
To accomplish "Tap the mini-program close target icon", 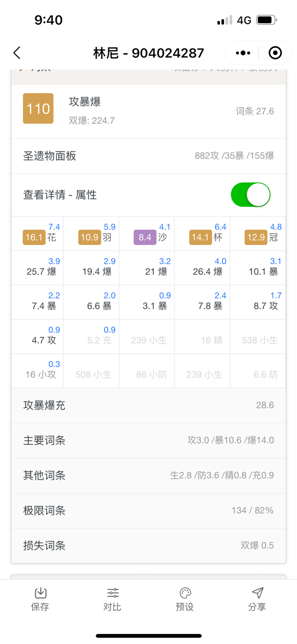I will tap(275, 53).
